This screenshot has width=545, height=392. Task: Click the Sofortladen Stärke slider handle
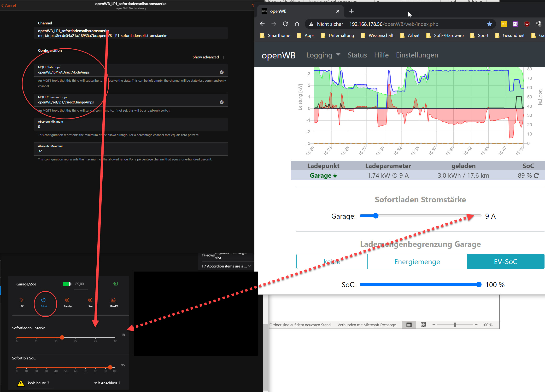click(x=62, y=337)
